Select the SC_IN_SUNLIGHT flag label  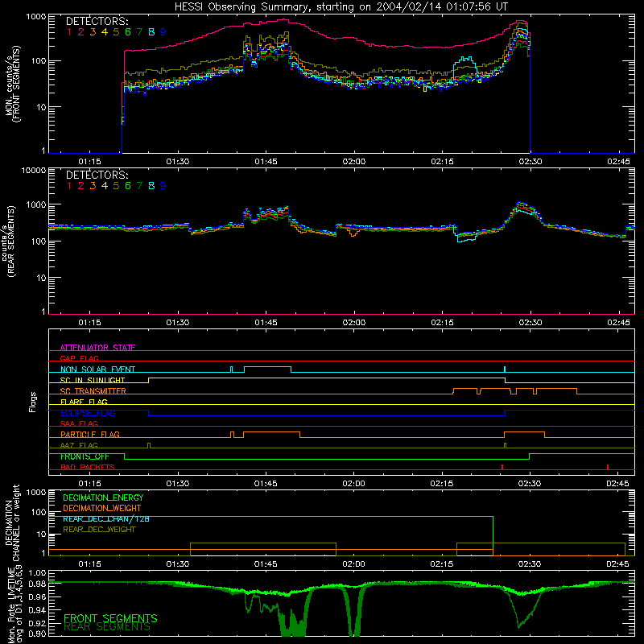[93, 380]
